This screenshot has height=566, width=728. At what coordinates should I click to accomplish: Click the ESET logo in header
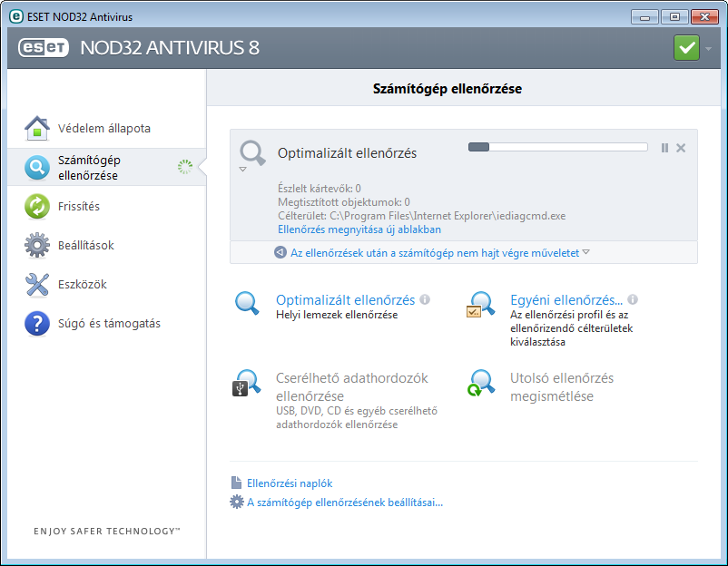click(x=44, y=47)
